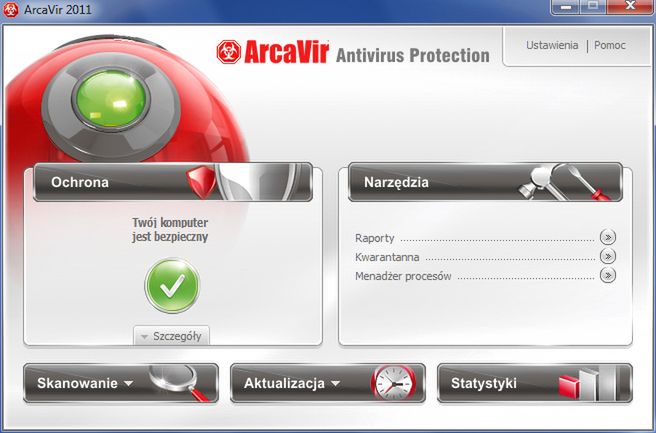This screenshot has height=433, width=656.
Task: Open the Pomoc help menu
Action: coord(610,45)
